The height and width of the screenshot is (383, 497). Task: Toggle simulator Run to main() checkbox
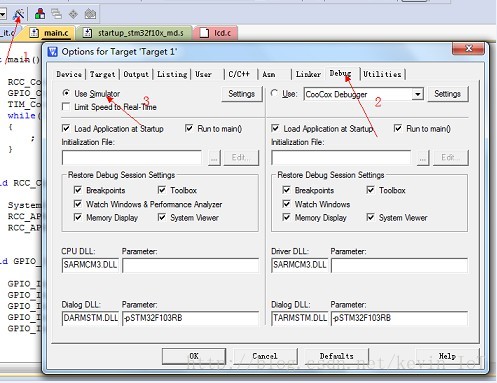pyautogui.click(x=189, y=128)
